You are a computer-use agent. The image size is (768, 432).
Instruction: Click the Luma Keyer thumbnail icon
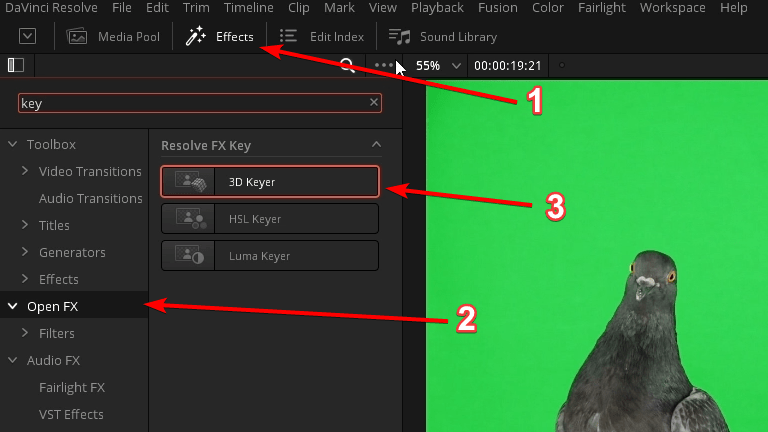pos(190,256)
